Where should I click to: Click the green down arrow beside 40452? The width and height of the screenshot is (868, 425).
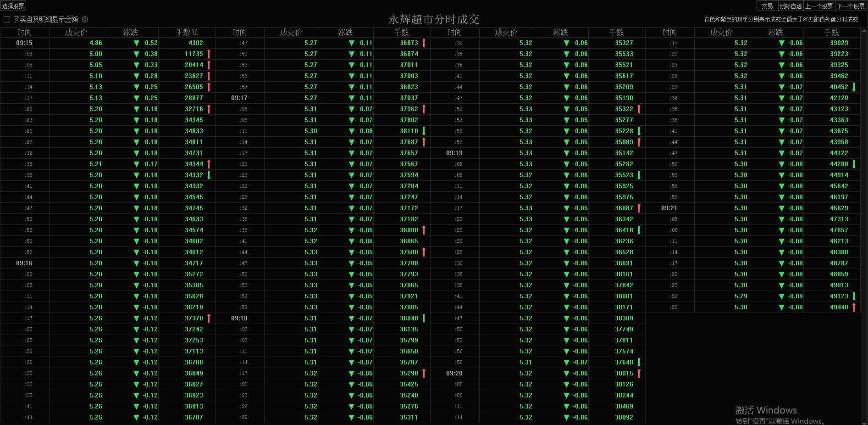pyautogui.click(x=854, y=87)
